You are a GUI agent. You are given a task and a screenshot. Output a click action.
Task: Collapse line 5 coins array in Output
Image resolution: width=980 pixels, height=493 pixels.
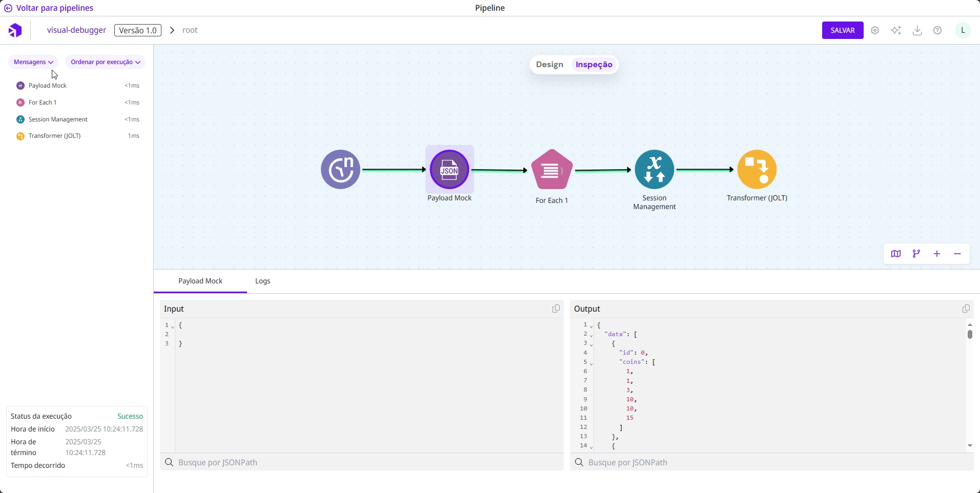coord(591,363)
